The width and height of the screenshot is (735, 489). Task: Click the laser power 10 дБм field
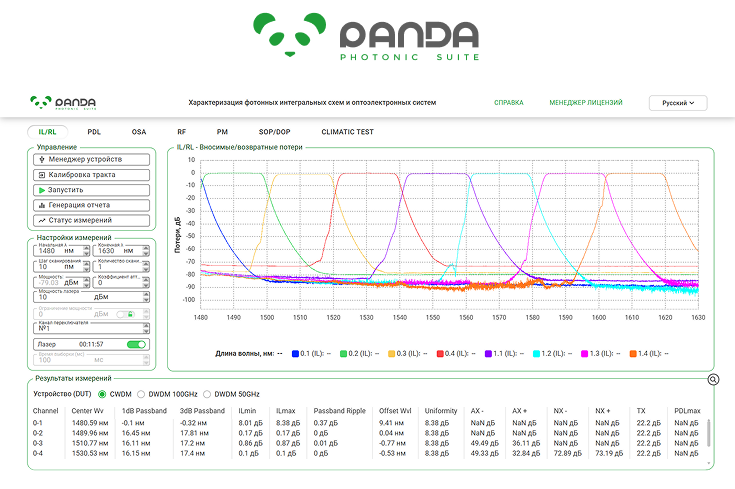click(x=89, y=297)
